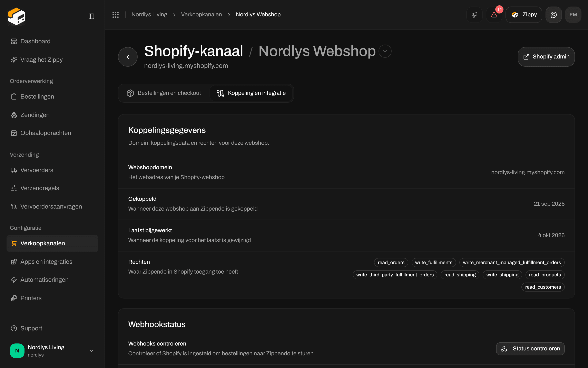
Task: Click the write_fulfillments permission tag
Action: pos(433,262)
